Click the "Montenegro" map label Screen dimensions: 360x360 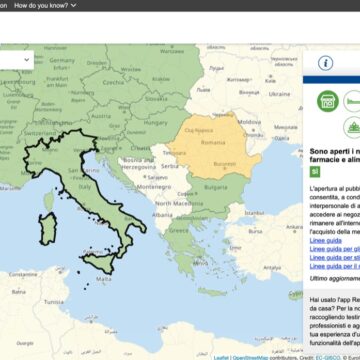pos(154,187)
